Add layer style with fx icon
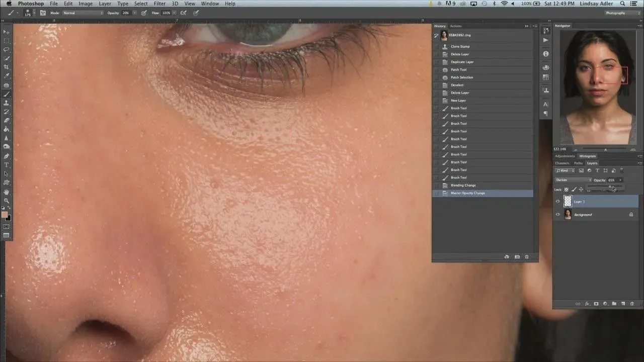Screen dimensions: 644x362 click(587, 304)
